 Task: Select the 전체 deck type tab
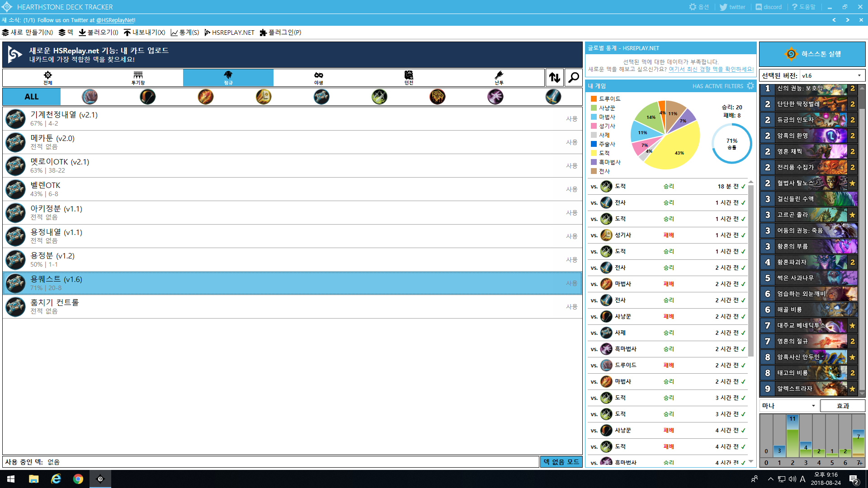(x=47, y=78)
